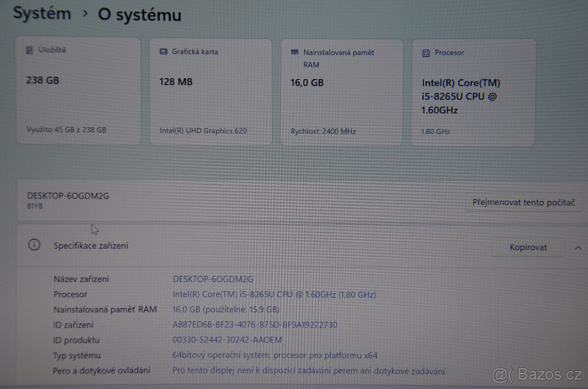
Task: Click the Grafická karta GPU icon
Action: click(163, 51)
